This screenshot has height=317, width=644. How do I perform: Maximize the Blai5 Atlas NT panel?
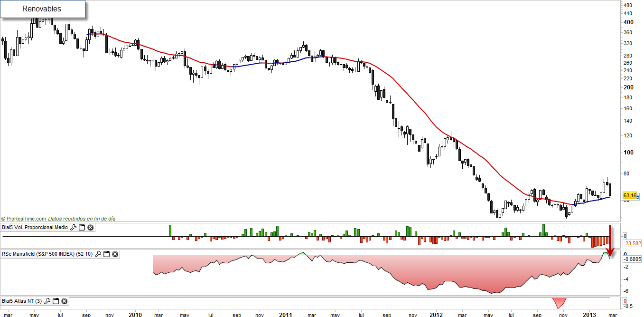[x=56, y=301]
